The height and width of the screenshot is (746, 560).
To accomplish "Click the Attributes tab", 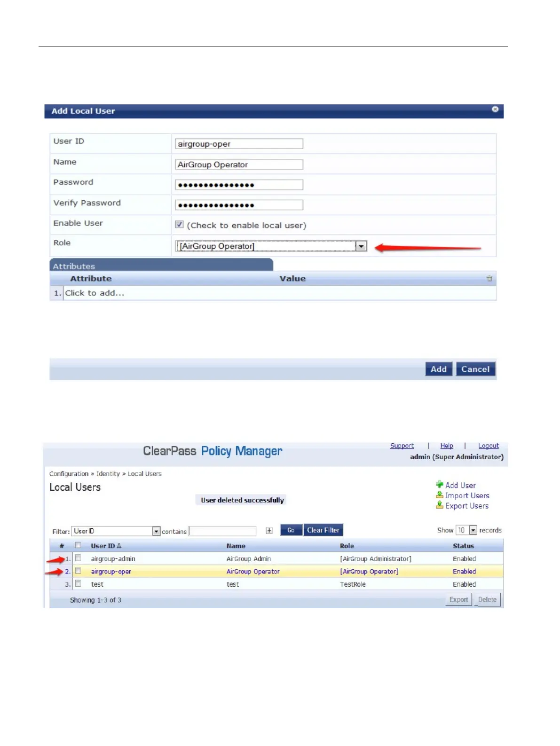I will point(161,266).
